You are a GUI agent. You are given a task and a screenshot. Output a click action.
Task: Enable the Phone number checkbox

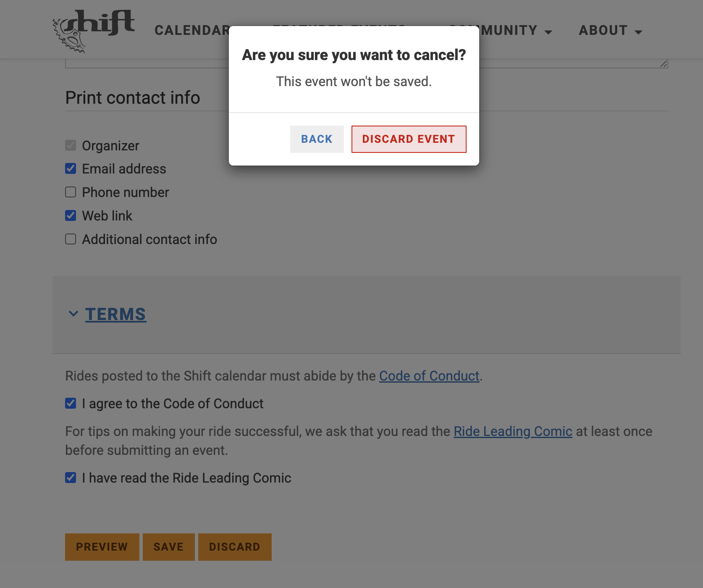71,192
